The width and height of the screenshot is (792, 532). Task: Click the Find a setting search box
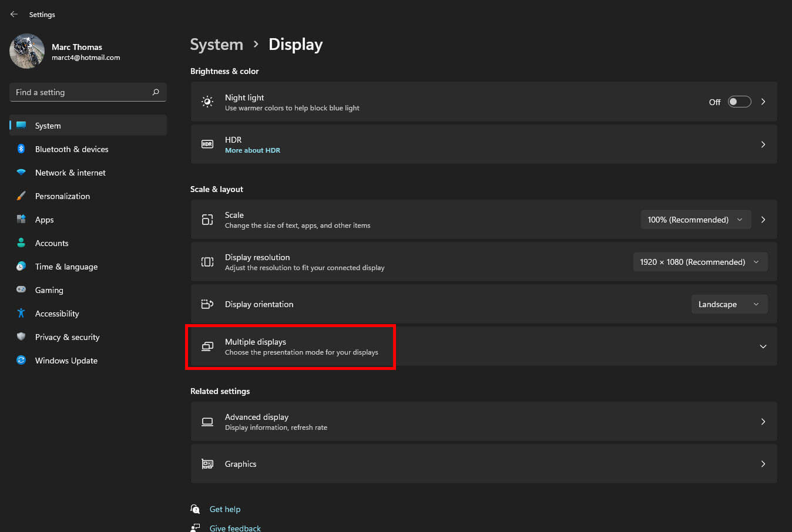point(88,92)
